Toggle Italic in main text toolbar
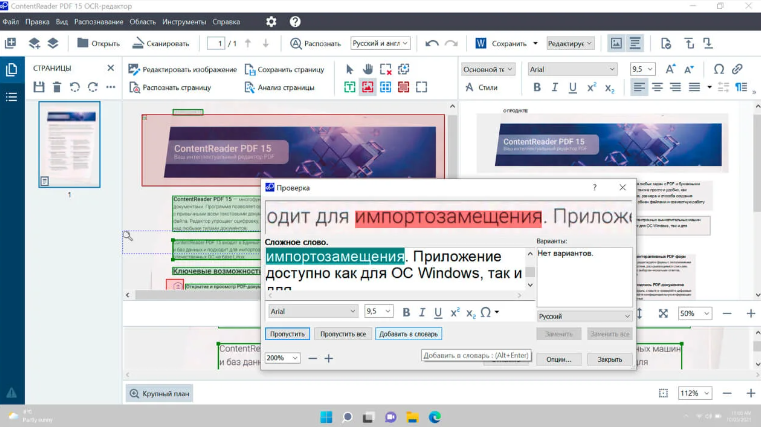The image size is (761, 427). [555, 87]
